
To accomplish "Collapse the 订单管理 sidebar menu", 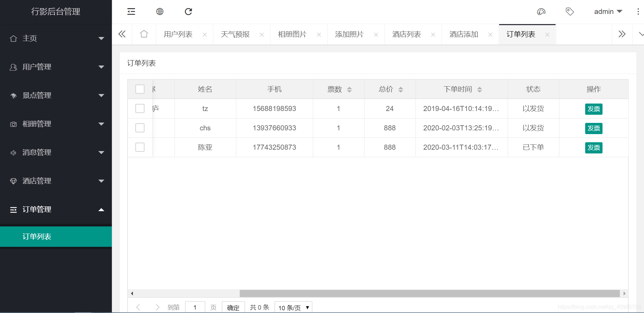I will (x=56, y=209).
